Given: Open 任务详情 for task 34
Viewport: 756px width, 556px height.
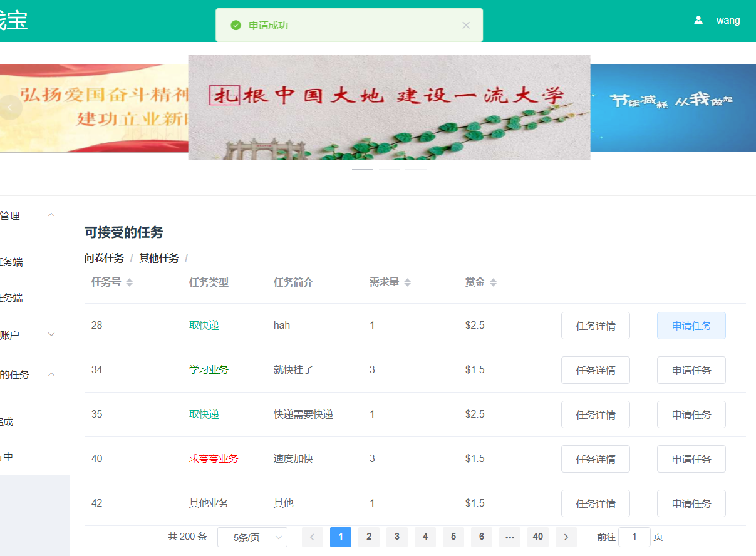Looking at the screenshot, I should click(595, 370).
